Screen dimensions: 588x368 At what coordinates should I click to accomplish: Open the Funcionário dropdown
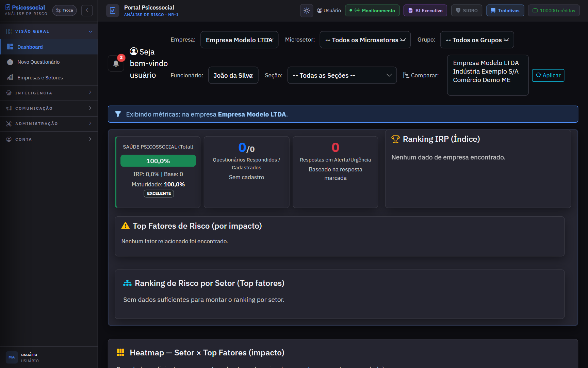coord(233,75)
